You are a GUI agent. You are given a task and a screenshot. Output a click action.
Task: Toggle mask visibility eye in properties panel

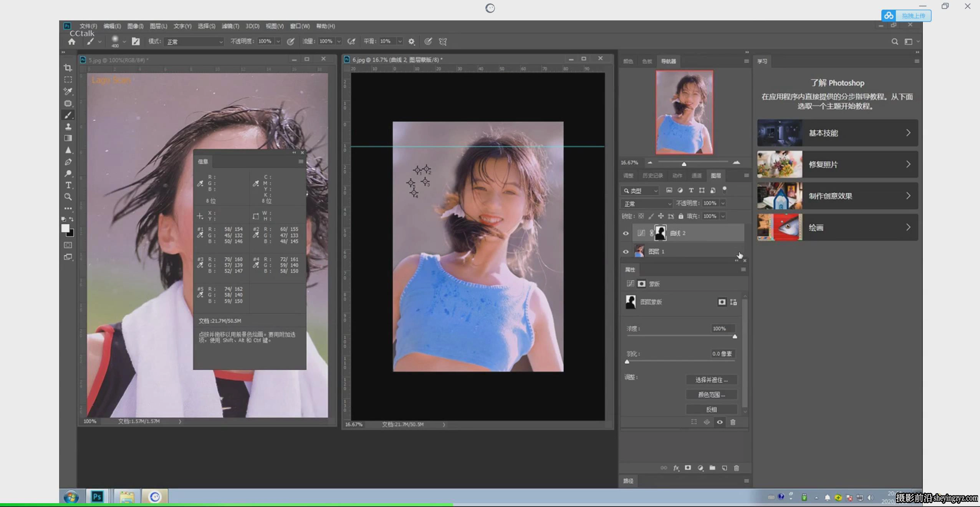[720, 422]
